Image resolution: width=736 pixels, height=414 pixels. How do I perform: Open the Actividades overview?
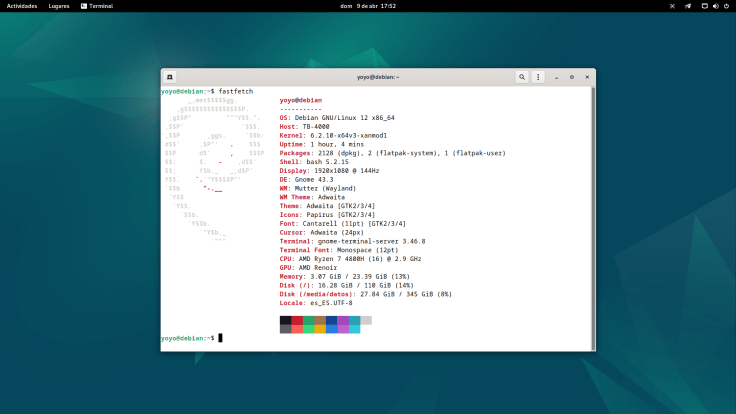coord(22,5)
